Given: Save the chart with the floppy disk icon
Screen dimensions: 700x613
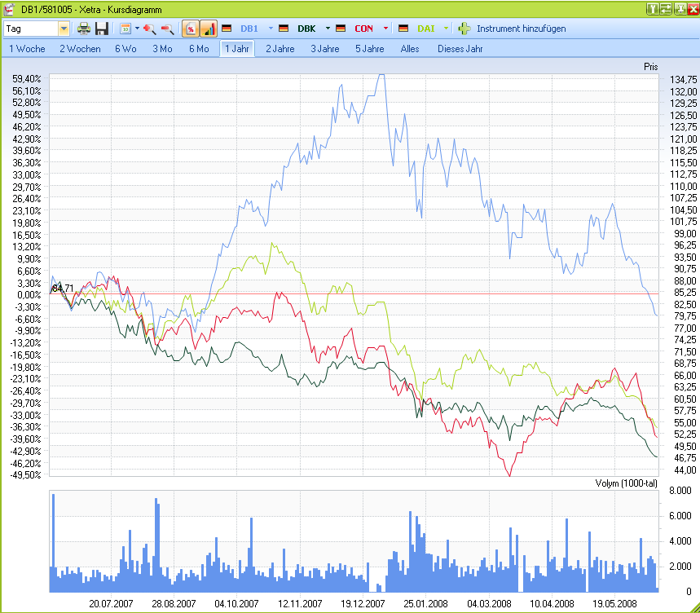Looking at the screenshot, I should pyautogui.click(x=102, y=29).
